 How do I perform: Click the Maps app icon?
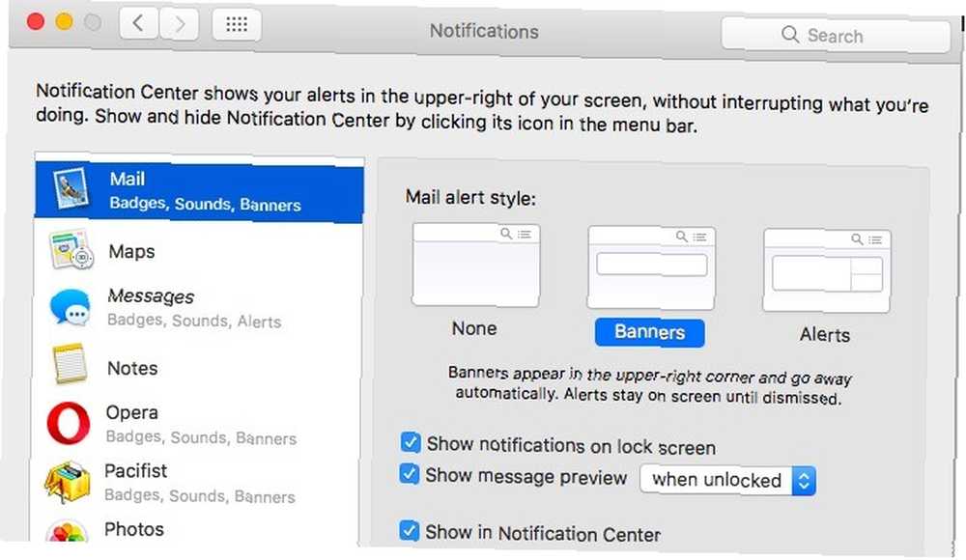point(71,249)
